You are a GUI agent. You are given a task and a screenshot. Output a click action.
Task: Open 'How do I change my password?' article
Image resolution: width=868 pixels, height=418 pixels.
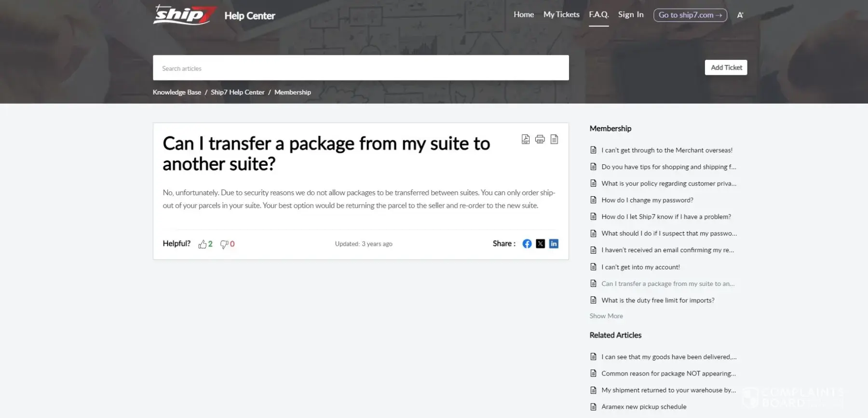(x=647, y=200)
